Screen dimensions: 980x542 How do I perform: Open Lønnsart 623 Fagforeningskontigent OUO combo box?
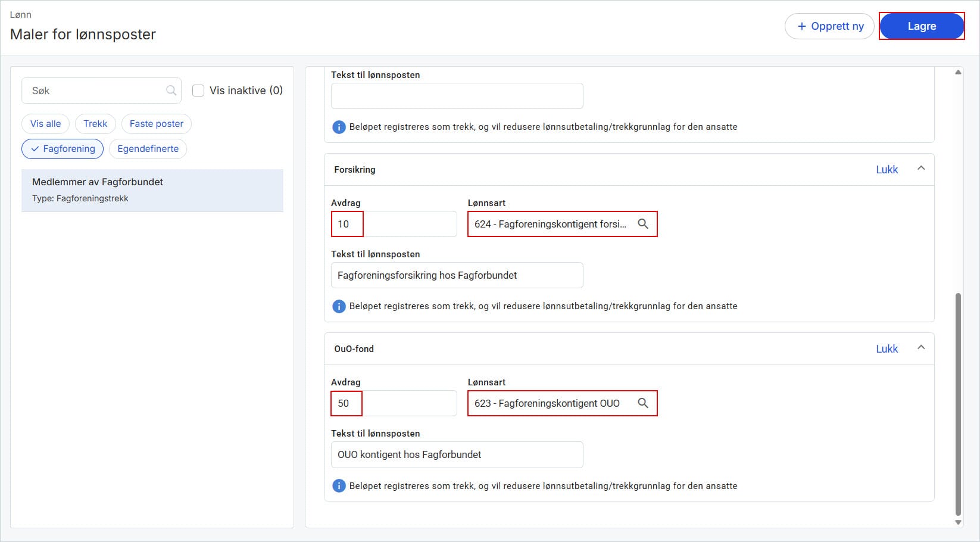pyautogui.click(x=563, y=403)
